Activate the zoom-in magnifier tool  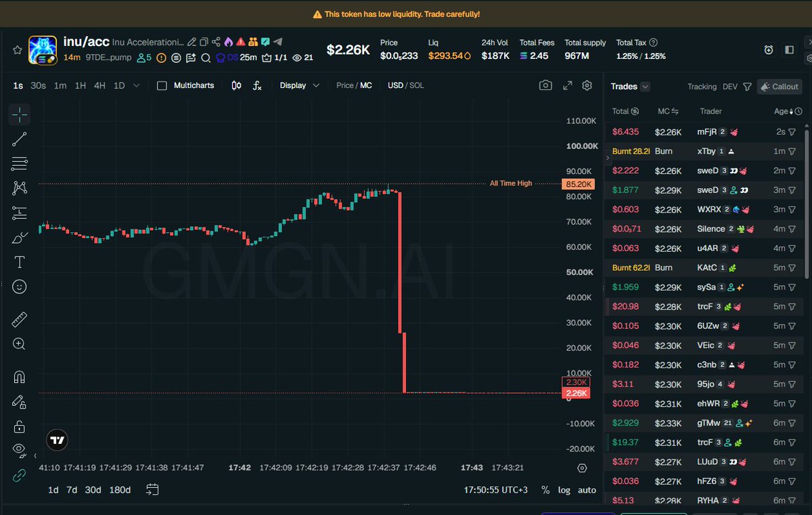[20, 344]
